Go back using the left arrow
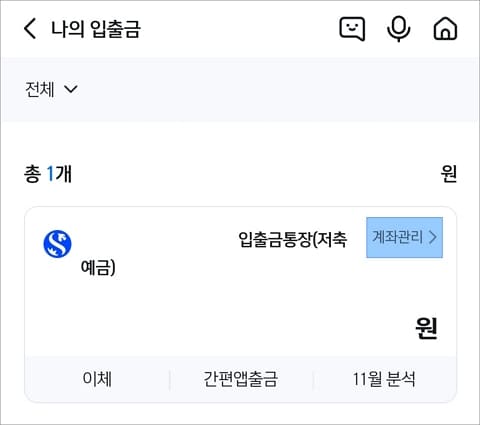480x425 pixels. (x=30, y=29)
